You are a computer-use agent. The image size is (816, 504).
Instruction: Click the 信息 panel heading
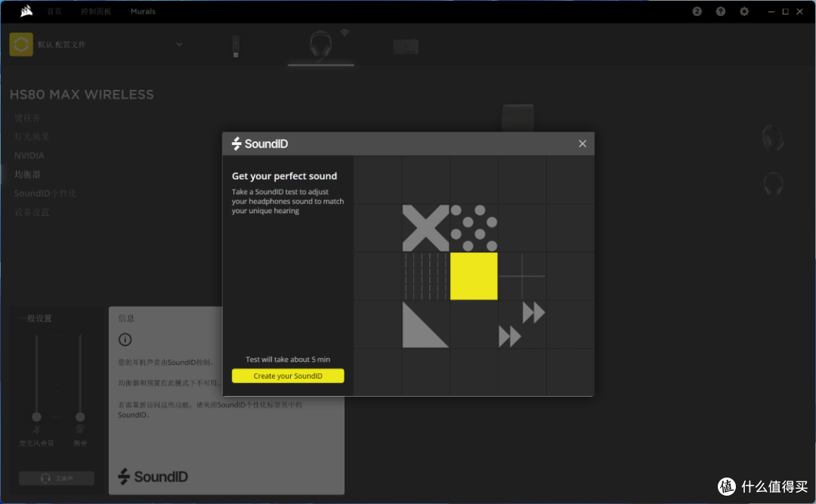click(126, 318)
